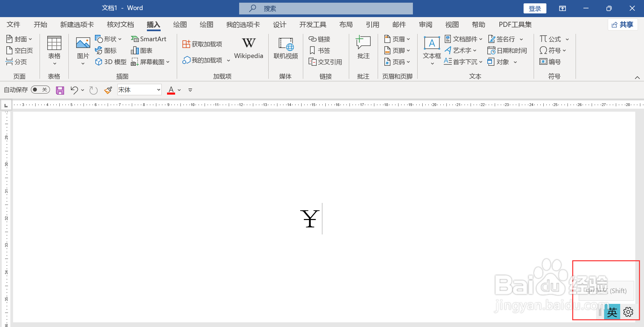Insert a chart using 图表
Image resolution: width=644 pixels, height=327 pixels.
[x=142, y=50]
